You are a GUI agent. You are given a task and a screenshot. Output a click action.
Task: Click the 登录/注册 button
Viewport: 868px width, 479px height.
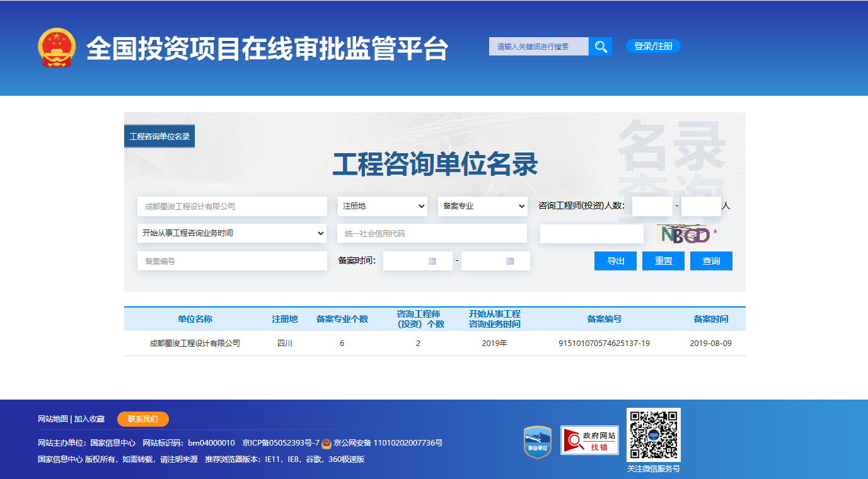point(653,46)
